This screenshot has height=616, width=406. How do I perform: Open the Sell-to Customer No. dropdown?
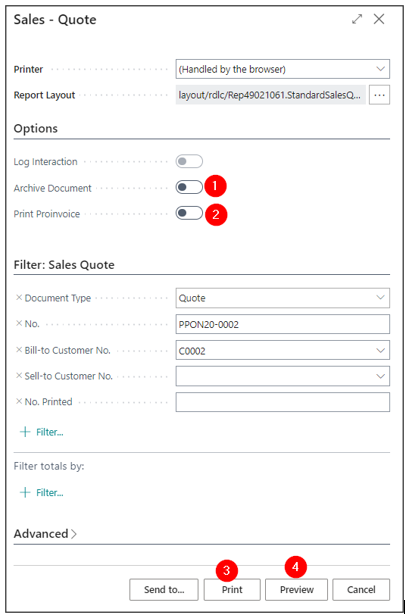[x=283, y=376]
